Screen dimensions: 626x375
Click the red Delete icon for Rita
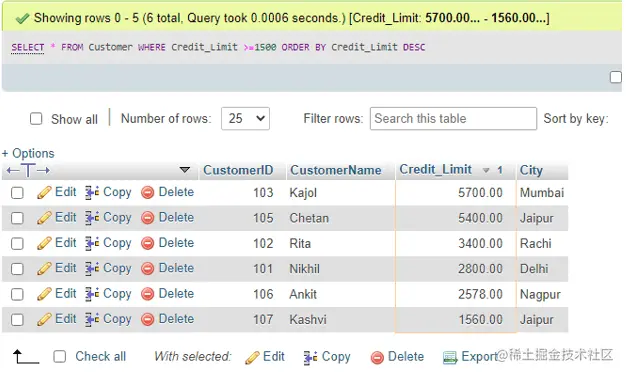[147, 243]
